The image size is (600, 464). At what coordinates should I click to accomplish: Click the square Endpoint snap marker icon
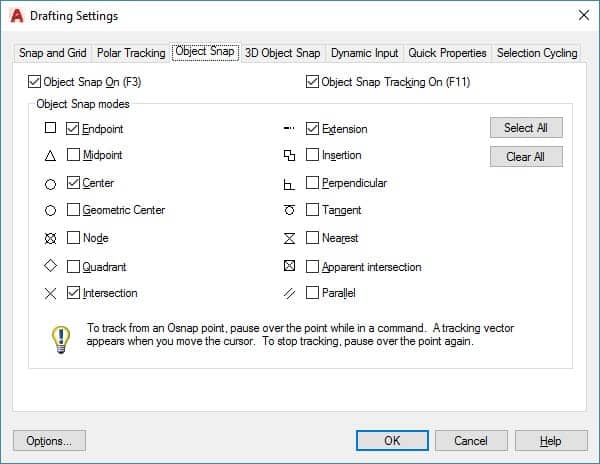(50, 129)
